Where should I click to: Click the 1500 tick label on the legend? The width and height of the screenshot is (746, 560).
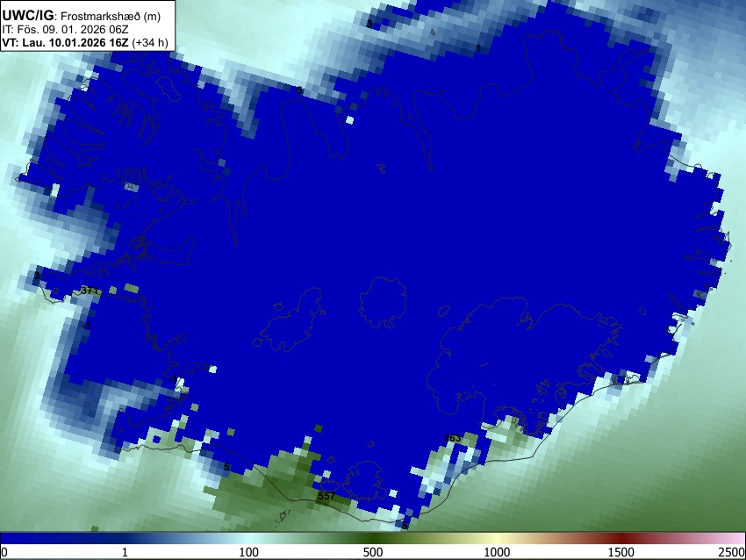point(620,552)
